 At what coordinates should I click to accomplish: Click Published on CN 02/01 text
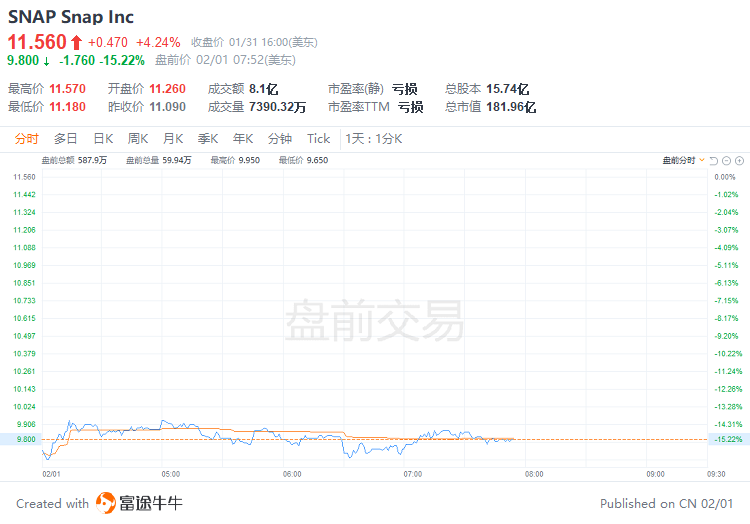tap(666, 504)
